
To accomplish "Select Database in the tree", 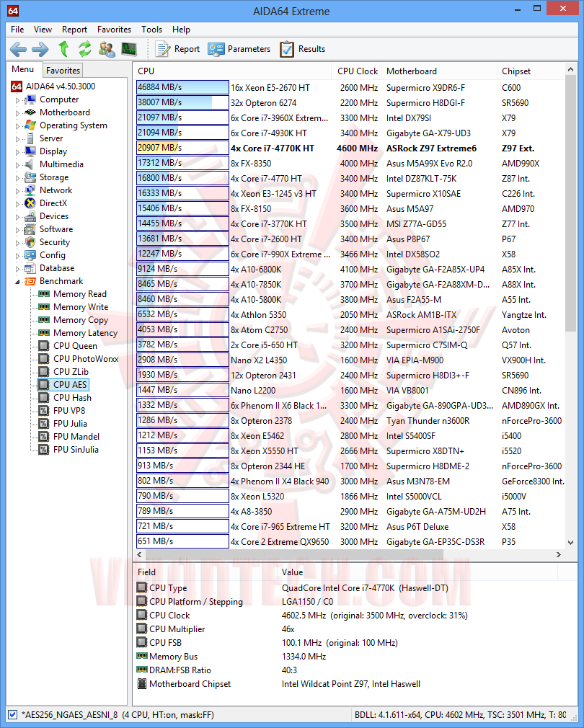I will [x=57, y=268].
